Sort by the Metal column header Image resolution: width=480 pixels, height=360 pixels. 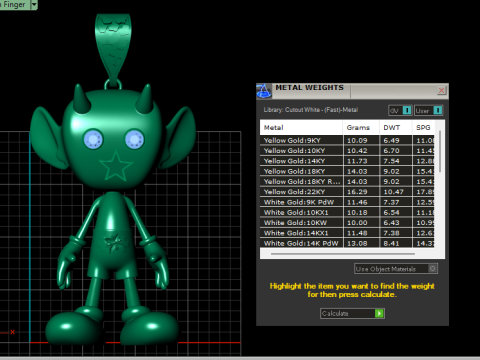[301, 127]
